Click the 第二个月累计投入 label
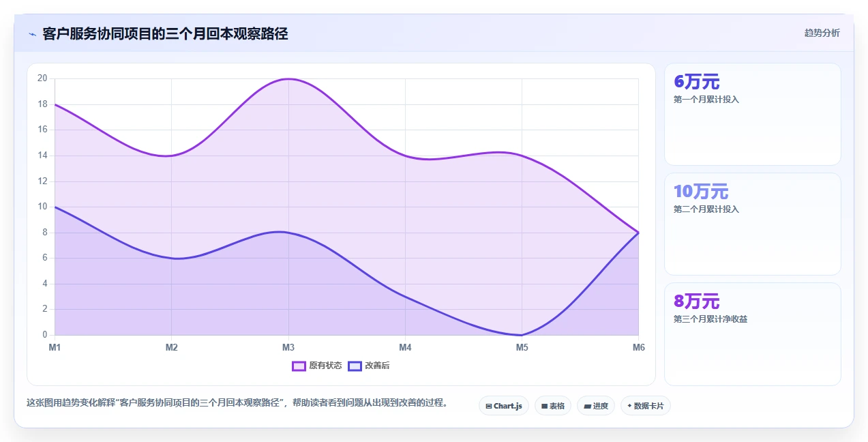The width and height of the screenshot is (868, 442). (706, 209)
